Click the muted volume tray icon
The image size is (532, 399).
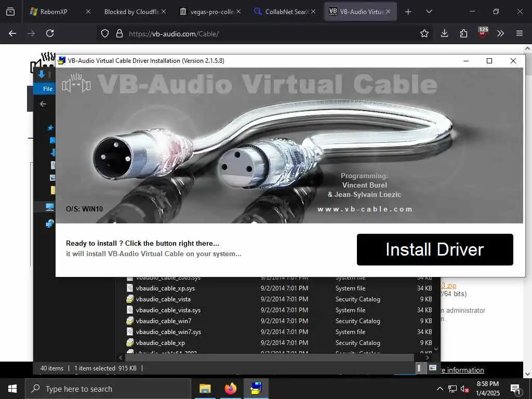465,389
